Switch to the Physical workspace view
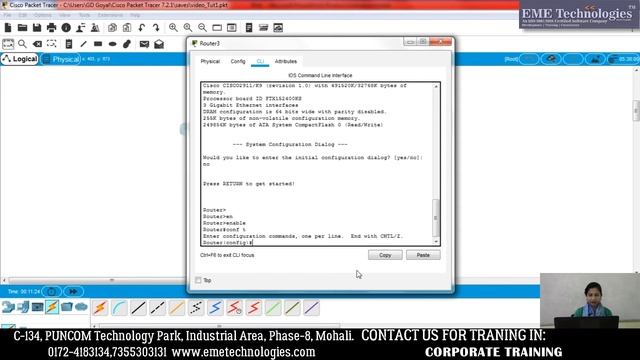 tap(61, 59)
